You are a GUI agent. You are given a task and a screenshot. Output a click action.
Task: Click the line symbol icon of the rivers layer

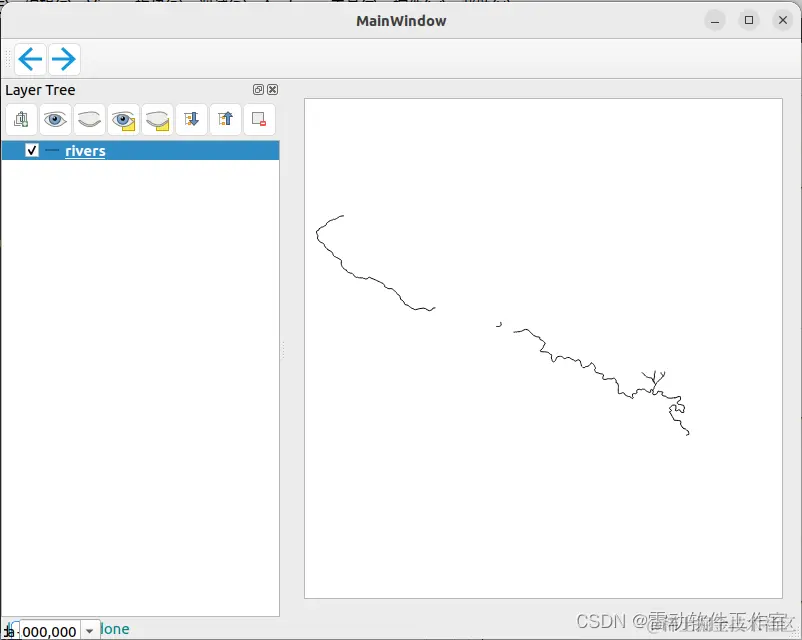pos(52,150)
